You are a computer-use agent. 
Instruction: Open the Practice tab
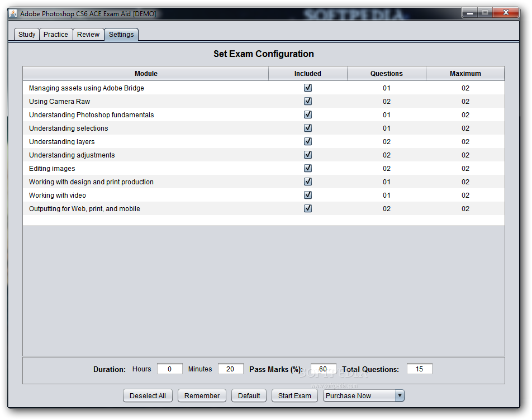[x=56, y=35]
